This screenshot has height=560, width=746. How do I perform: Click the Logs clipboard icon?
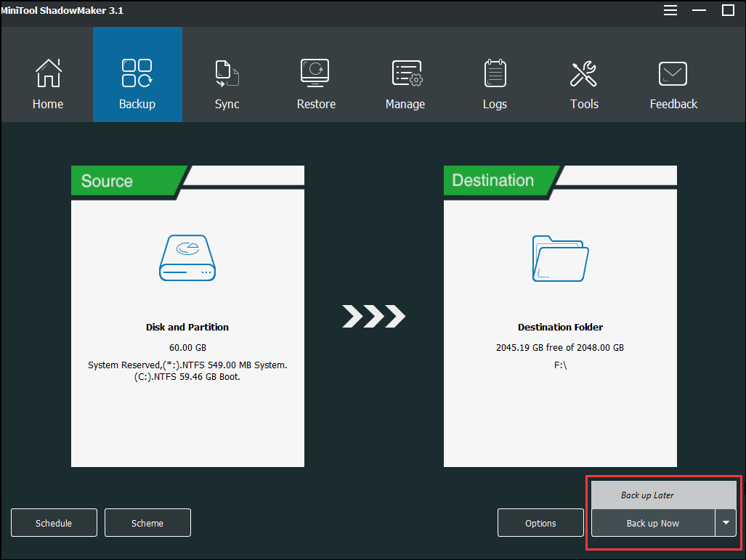click(x=495, y=73)
